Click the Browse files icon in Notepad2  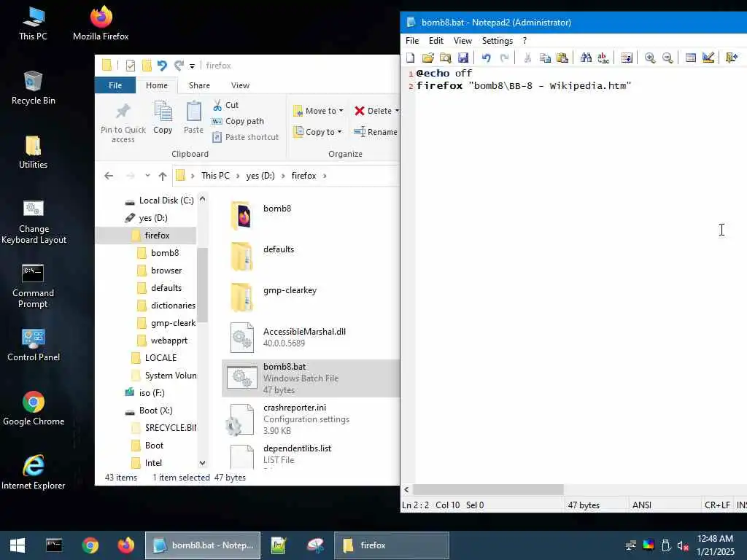(x=446, y=58)
